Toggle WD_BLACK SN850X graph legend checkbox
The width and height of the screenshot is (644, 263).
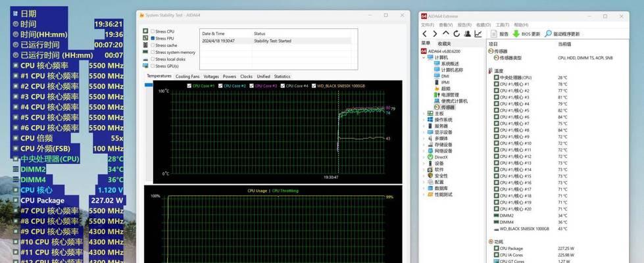tap(314, 85)
